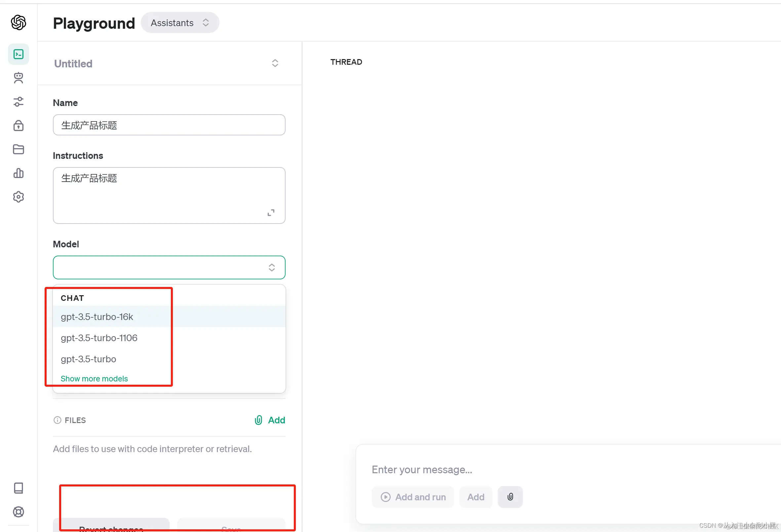Screen dimensions: 781x532
Task: Open the Assistants mode dropdown
Action: point(180,23)
